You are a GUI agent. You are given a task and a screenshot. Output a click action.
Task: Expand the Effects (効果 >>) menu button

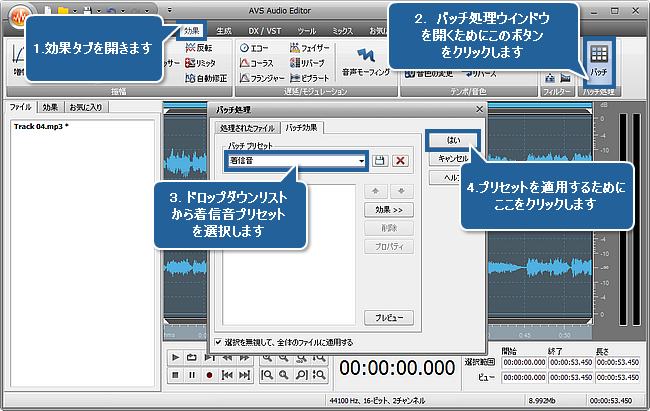tap(387, 211)
